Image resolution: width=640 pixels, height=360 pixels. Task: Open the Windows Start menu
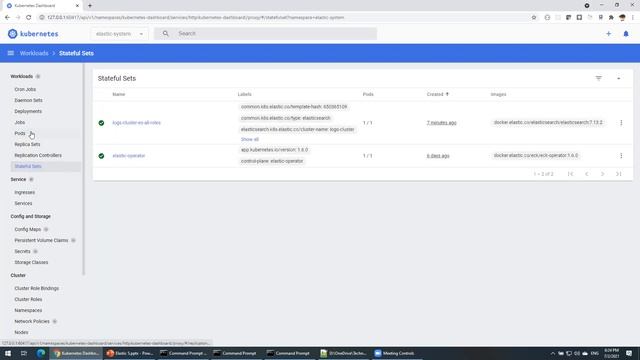click(x=8, y=353)
